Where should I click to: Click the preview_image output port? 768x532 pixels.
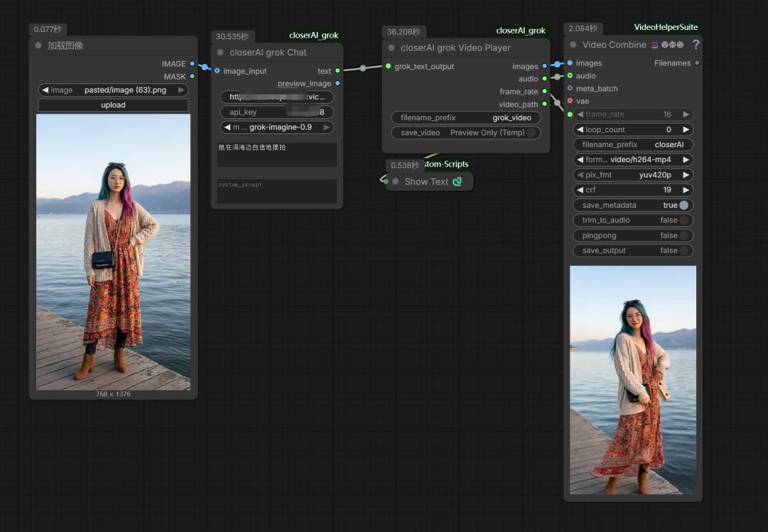pos(337,83)
